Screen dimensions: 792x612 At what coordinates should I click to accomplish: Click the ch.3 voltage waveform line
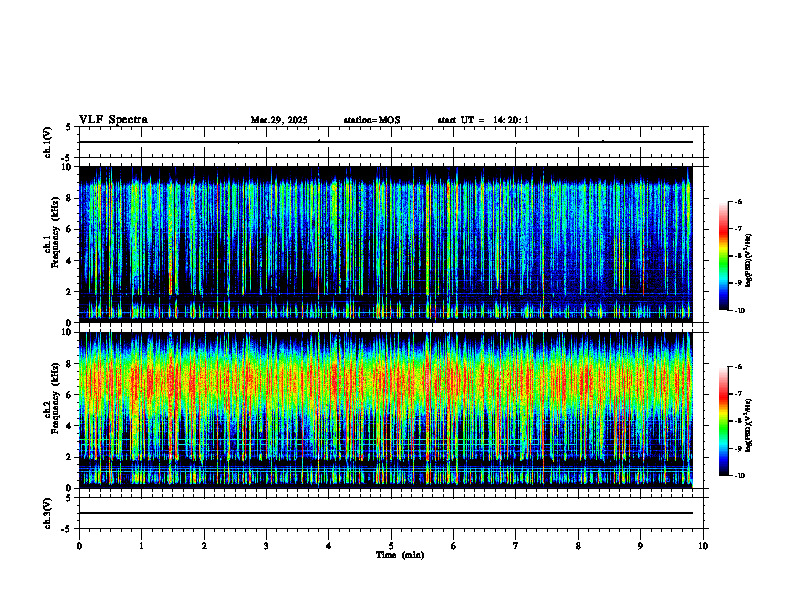click(x=385, y=513)
